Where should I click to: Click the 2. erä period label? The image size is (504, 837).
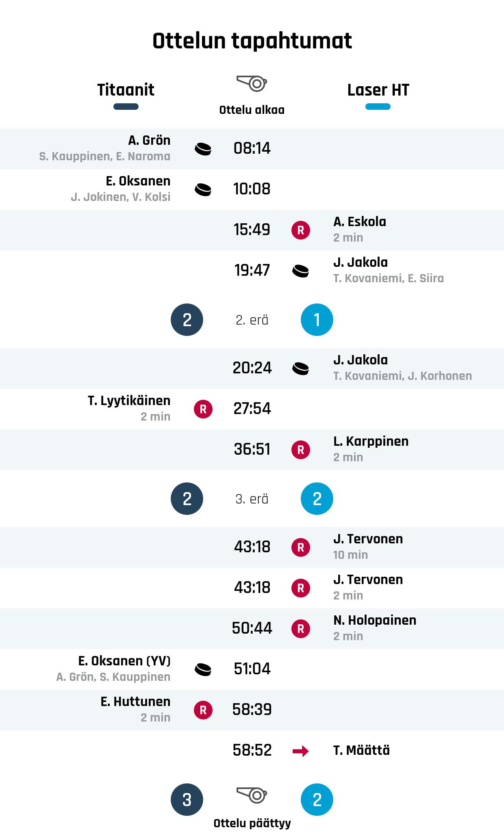252,320
